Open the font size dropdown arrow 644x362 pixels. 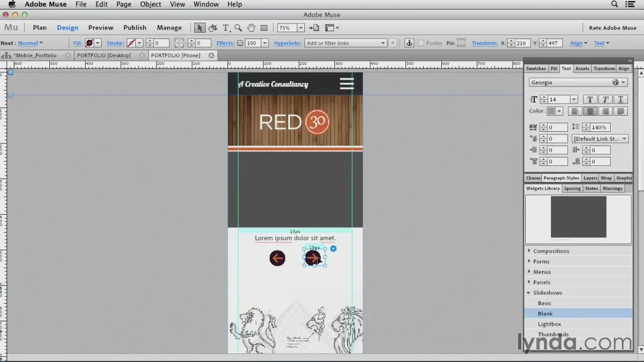point(574,100)
